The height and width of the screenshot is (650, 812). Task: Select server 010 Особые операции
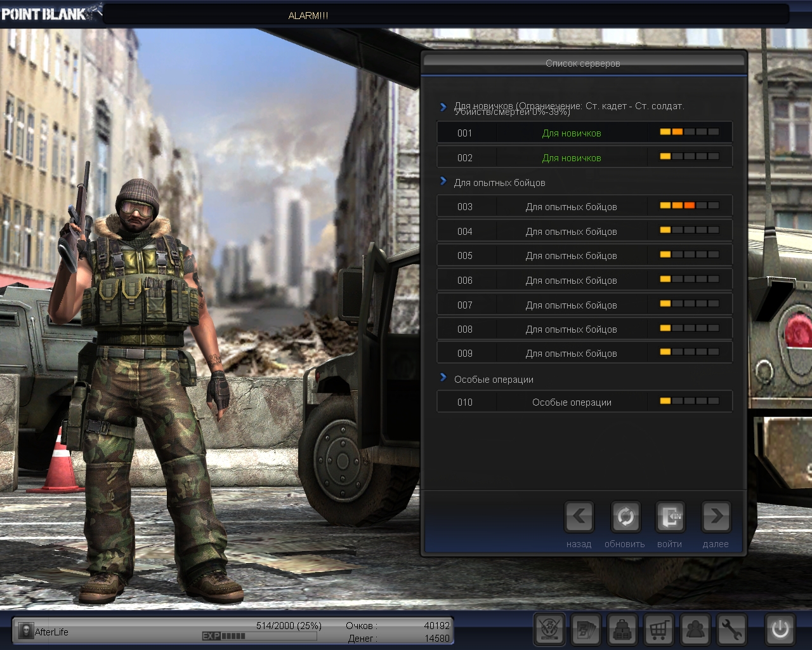coord(584,402)
